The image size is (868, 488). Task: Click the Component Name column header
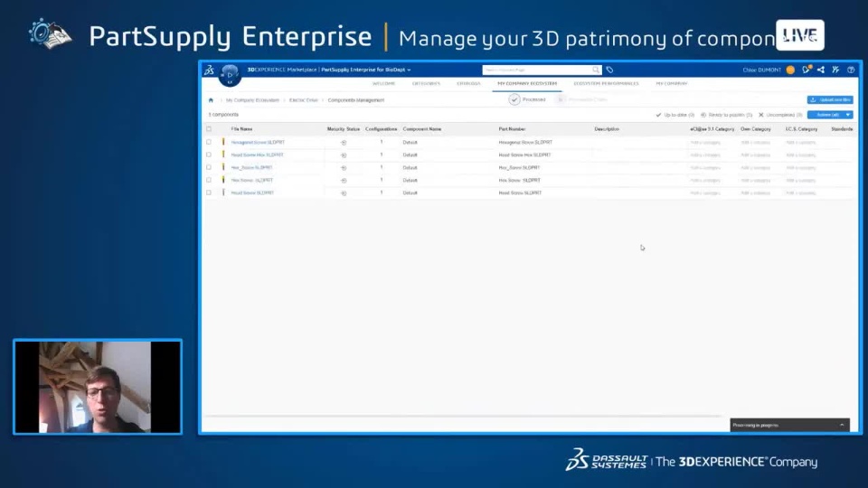pyautogui.click(x=422, y=129)
